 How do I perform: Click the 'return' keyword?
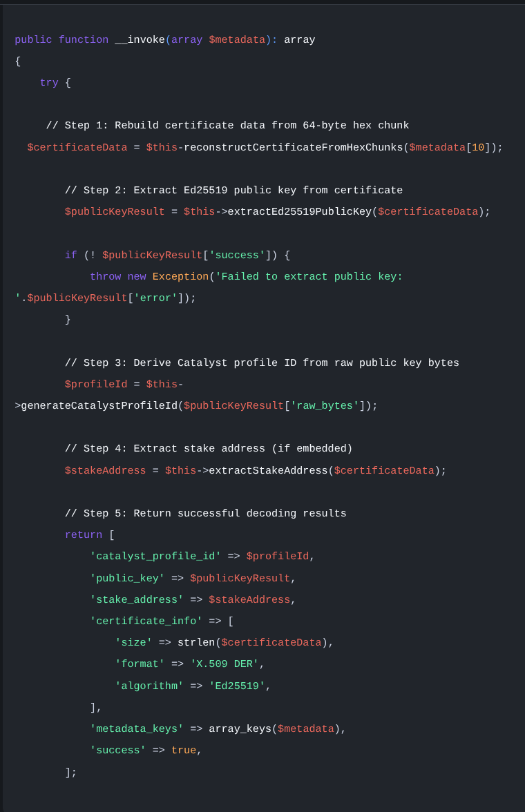[83, 535]
